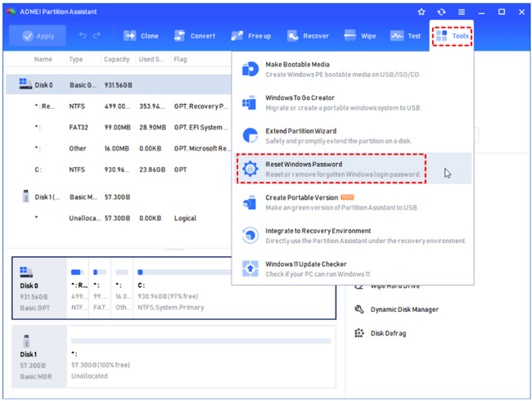
Task: Click the Dynamic Disk Manager wrench icon
Action: (359, 309)
